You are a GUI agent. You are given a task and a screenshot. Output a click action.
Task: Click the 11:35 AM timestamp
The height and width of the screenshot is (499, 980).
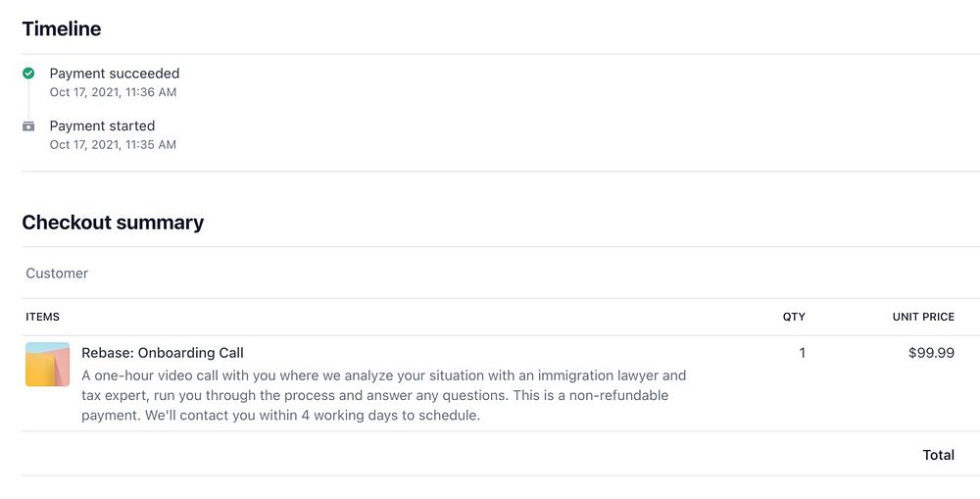tap(151, 144)
